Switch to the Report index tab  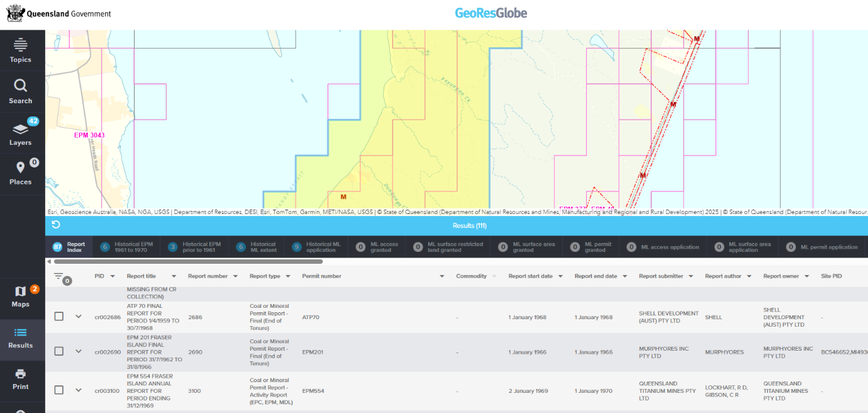pyautogui.click(x=69, y=247)
